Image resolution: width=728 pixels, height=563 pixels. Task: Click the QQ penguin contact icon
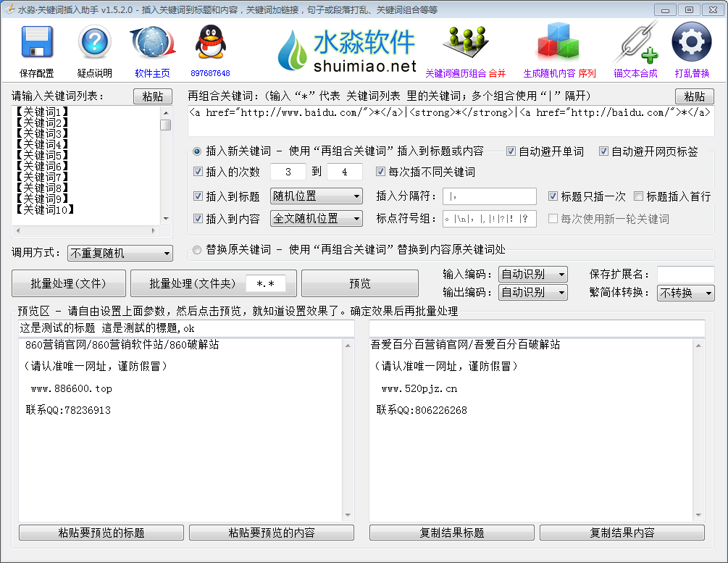coord(210,42)
